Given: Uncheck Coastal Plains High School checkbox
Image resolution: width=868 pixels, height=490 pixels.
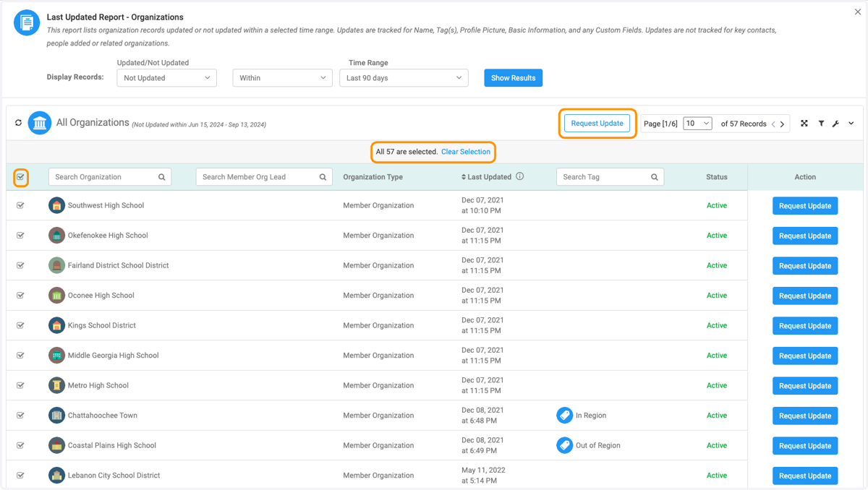Looking at the screenshot, I should [x=20, y=445].
